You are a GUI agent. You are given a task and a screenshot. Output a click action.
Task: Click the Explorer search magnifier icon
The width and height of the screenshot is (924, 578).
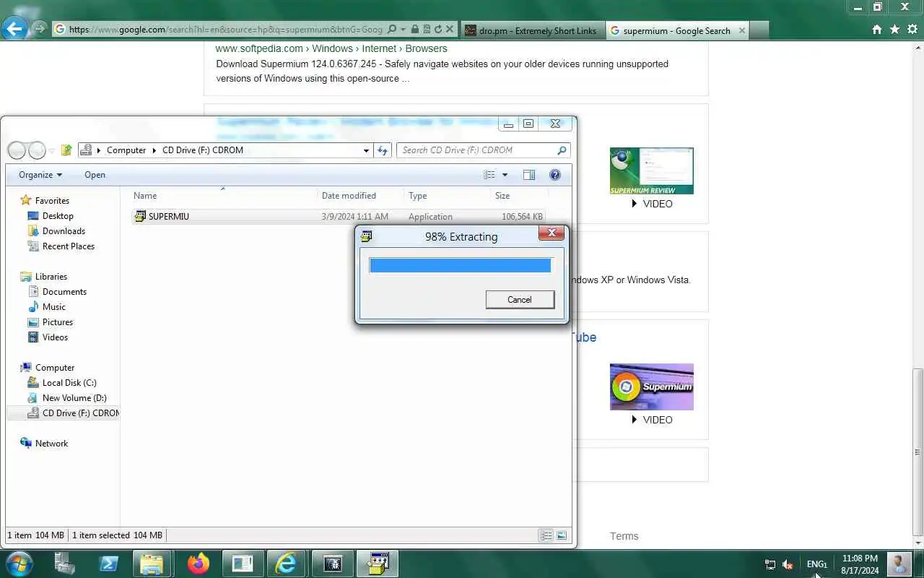point(562,150)
